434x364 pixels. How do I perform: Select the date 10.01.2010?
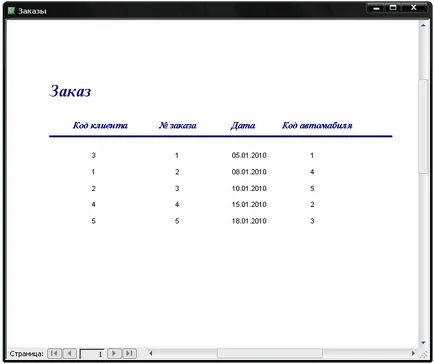point(249,189)
